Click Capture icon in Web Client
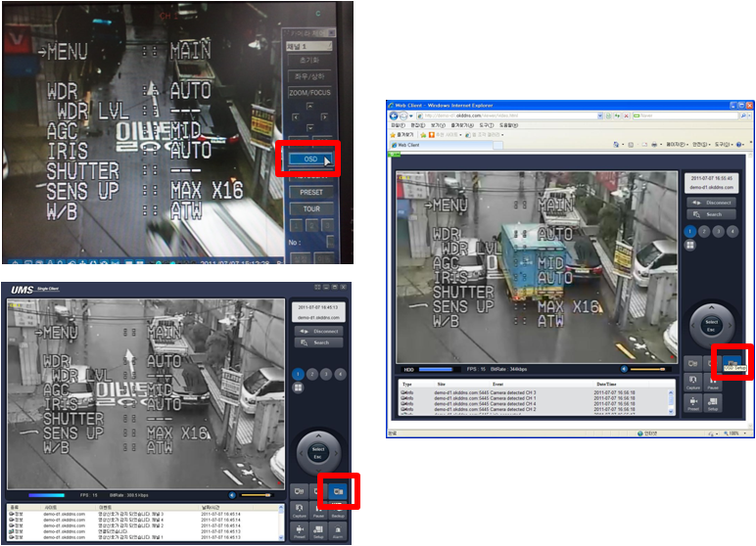 (x=693, y=383)
